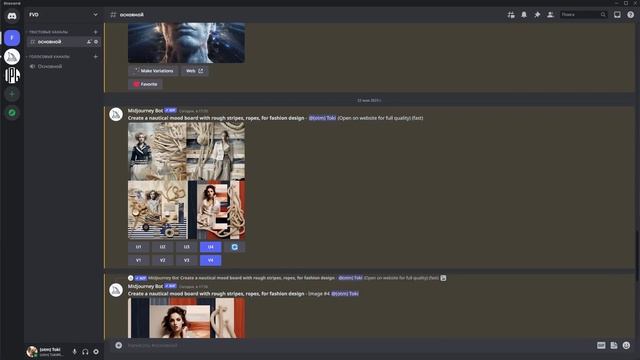Click the U2 upscale button
The width and height of the screenshot is (640, 360).
[162, 247]
